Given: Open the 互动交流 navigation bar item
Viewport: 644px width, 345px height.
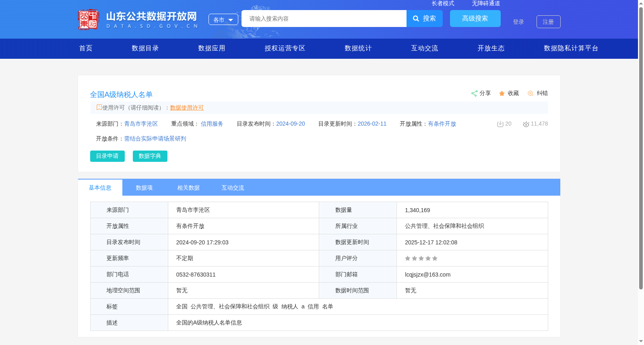Looking at the screenshot, I should click(425, 48).
